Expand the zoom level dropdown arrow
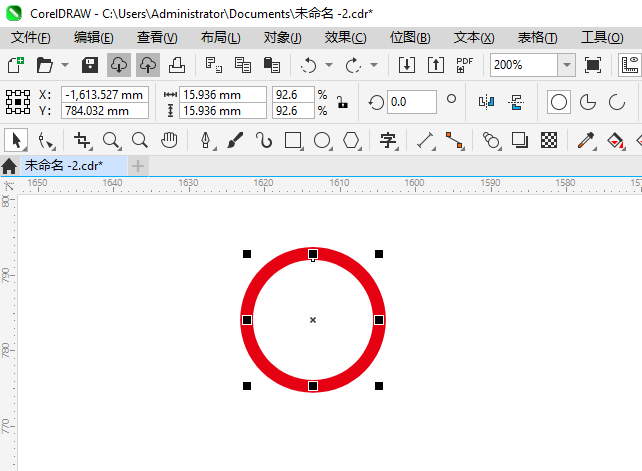The image size is (642, 471). (x=567, y=65)
